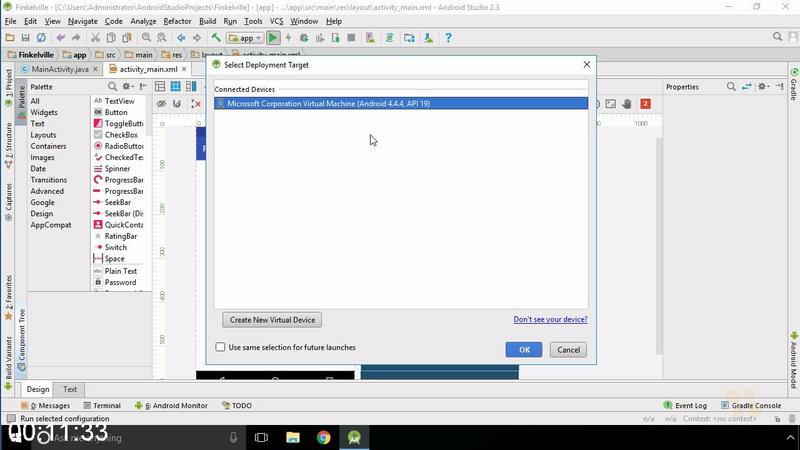
Task: Click the Save All toolbar icon
Action: (25, 38)
